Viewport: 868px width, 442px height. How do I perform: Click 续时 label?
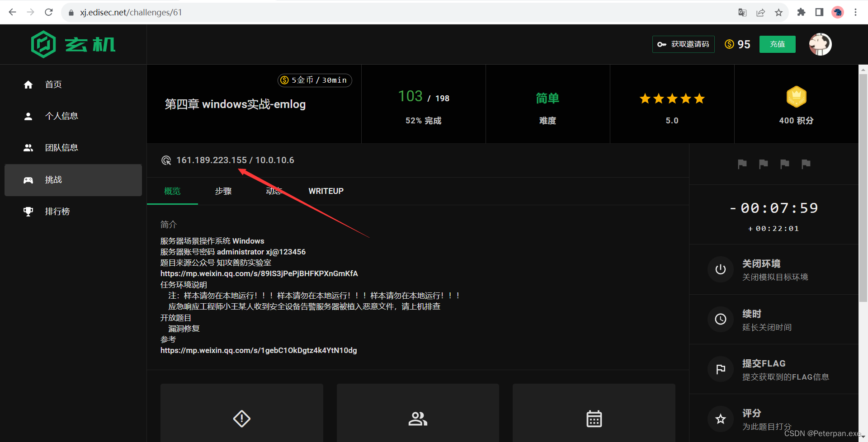tap(752, 314)
